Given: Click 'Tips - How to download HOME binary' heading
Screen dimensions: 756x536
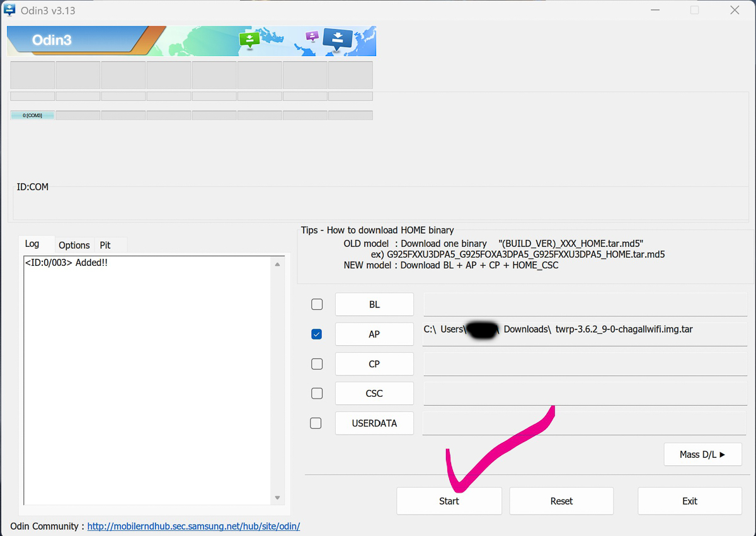Looking at the screenshot, I should pyautogui.click(x=377, y=230).
